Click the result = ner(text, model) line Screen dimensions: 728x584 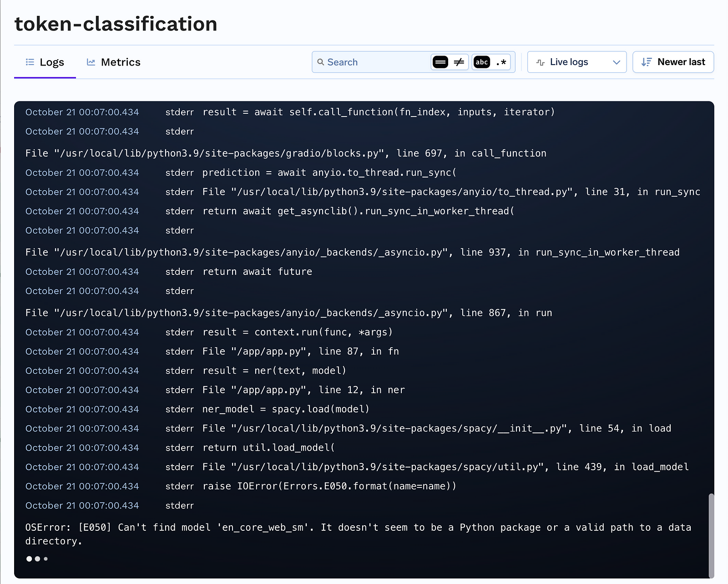pos(274,371)
